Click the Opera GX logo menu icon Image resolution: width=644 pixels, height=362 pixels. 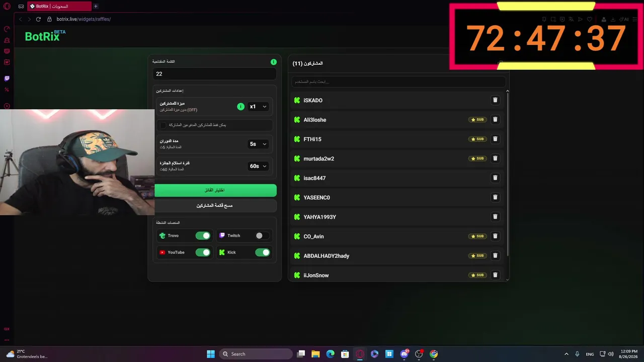click(7, 7)
